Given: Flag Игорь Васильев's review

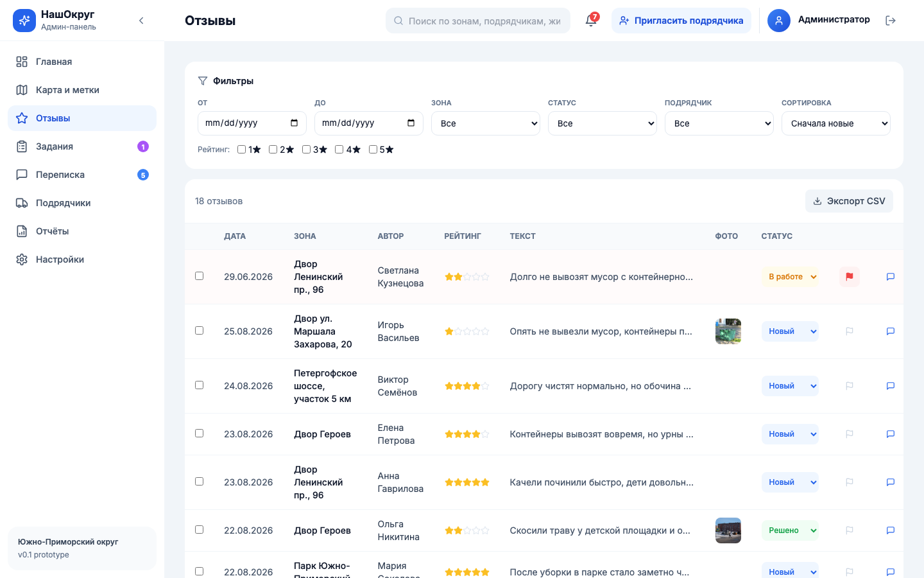Looking at the screenshot, I should pos(850,331).
